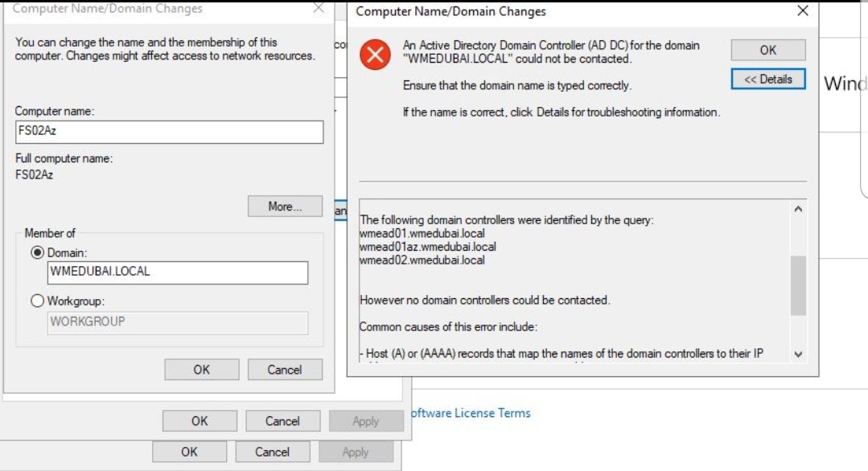
Task: Open the More dialog for DNS suffix settings
Action: pos(286,207)
